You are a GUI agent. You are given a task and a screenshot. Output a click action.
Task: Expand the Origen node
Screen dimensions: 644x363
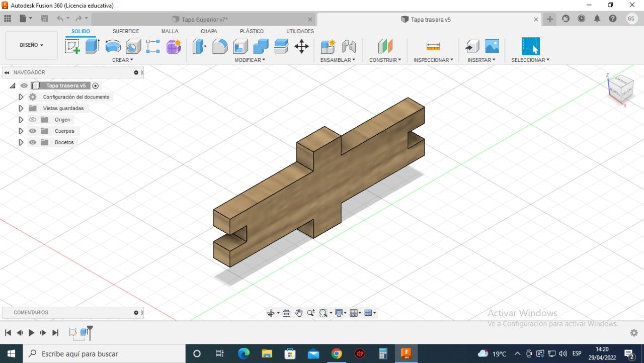(21, 120)
